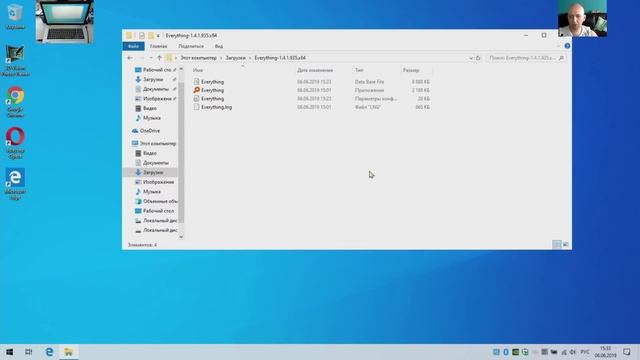Open the Quick Access Toolbar customize arrow

[158, 36]
